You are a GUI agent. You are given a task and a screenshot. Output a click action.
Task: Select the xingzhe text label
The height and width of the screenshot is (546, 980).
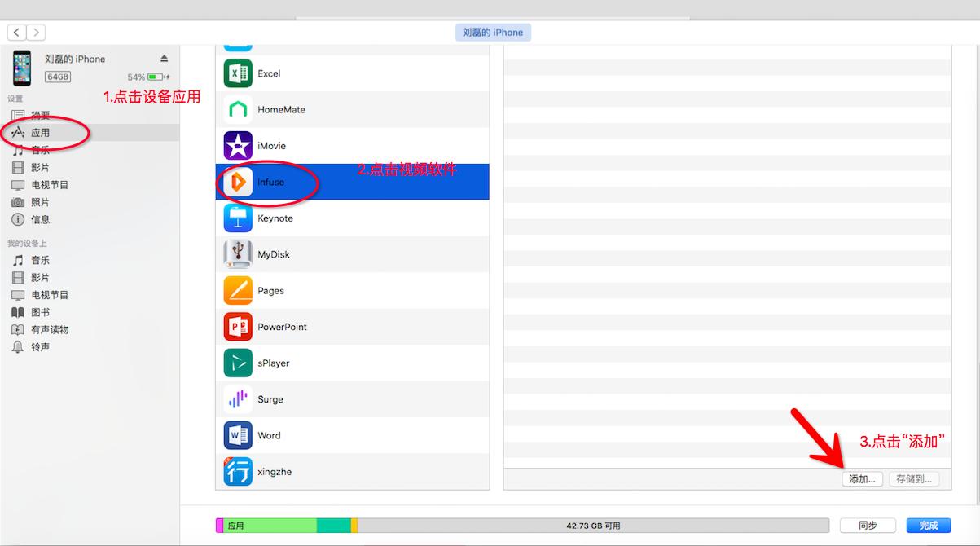pyautogui.click(x=275, y=472)
